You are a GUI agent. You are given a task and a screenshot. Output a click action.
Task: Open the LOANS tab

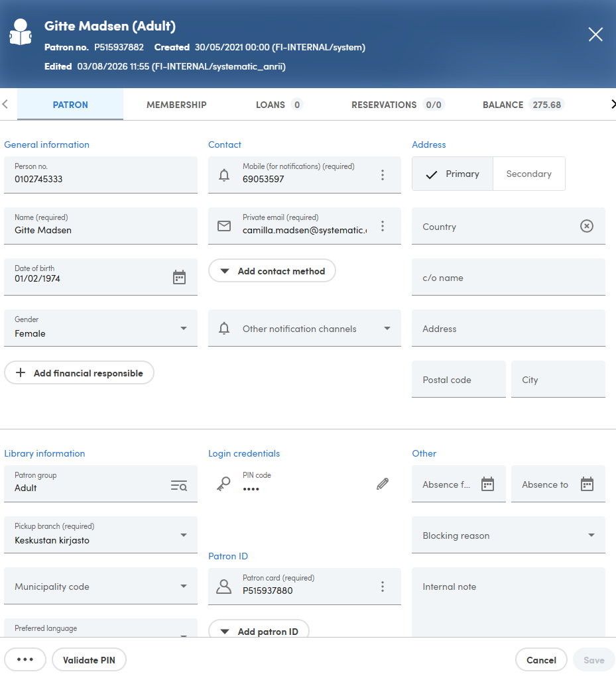(278, 104)
